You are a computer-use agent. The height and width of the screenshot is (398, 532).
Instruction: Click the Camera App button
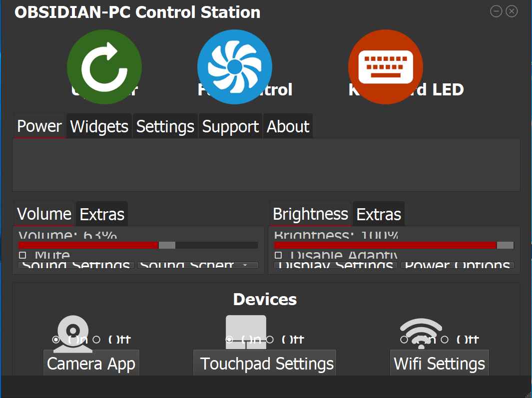(x=91, y=363)
